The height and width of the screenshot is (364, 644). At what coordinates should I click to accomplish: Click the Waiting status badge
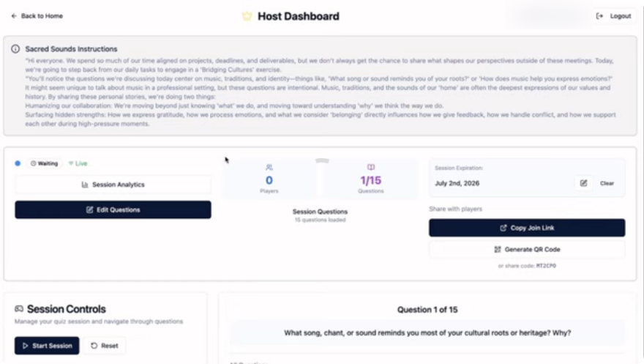click(x=44, y=163)
